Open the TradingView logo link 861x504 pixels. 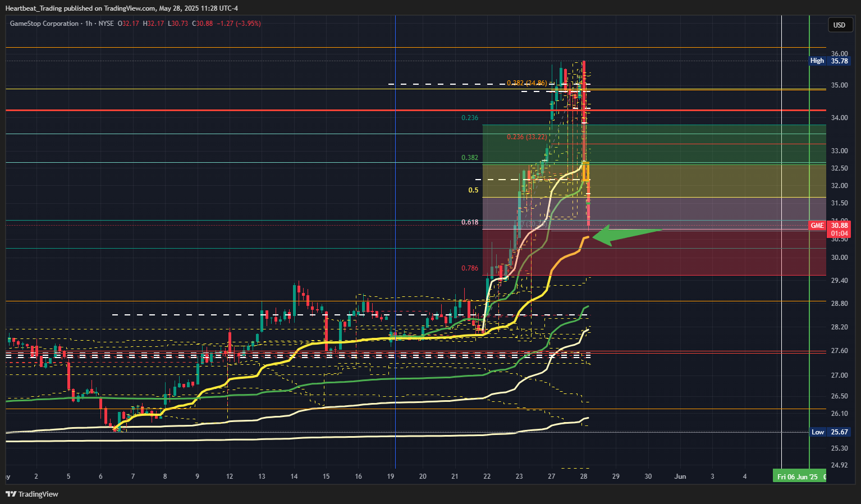pos(32,494)
